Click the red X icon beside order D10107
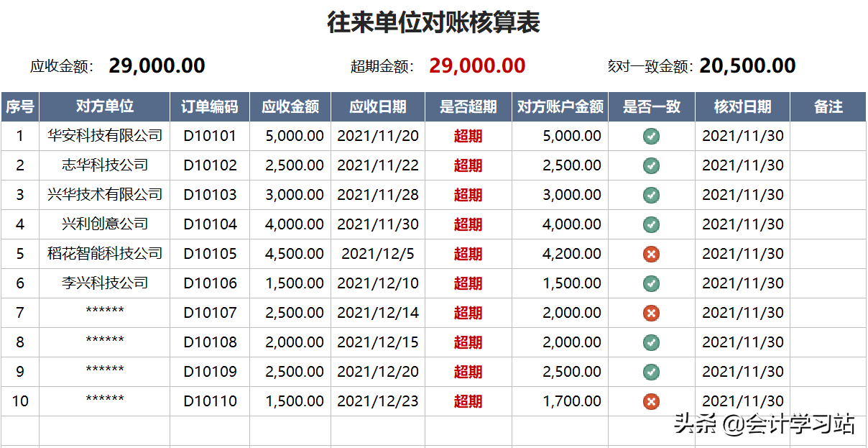Screen dimensions: 868x448 pos(651,312)
